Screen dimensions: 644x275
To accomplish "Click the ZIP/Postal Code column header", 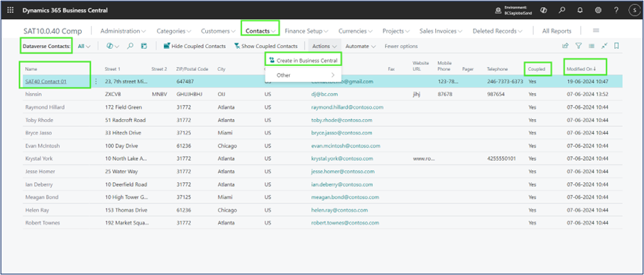I will [x=192, y=69].
